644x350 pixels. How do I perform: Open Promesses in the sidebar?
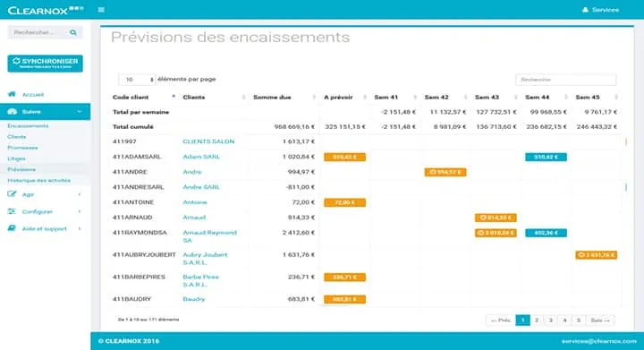pyautogui.click(x=22, y=148)
